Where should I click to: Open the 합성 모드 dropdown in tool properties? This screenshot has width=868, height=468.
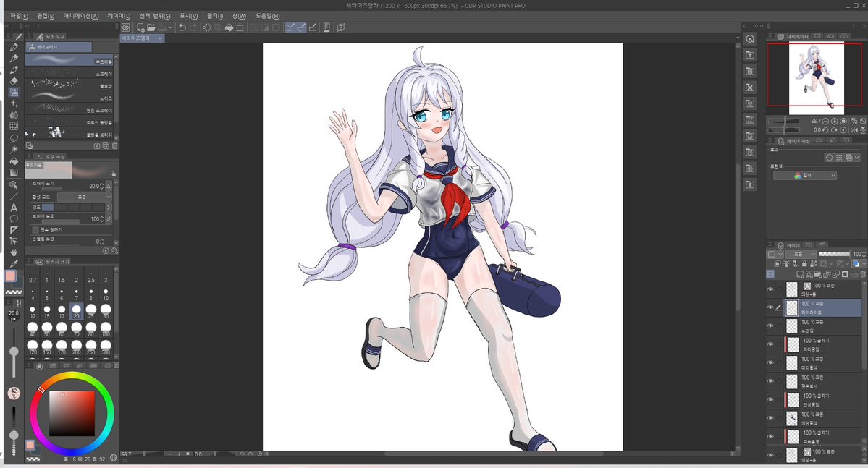coord(83,197)
